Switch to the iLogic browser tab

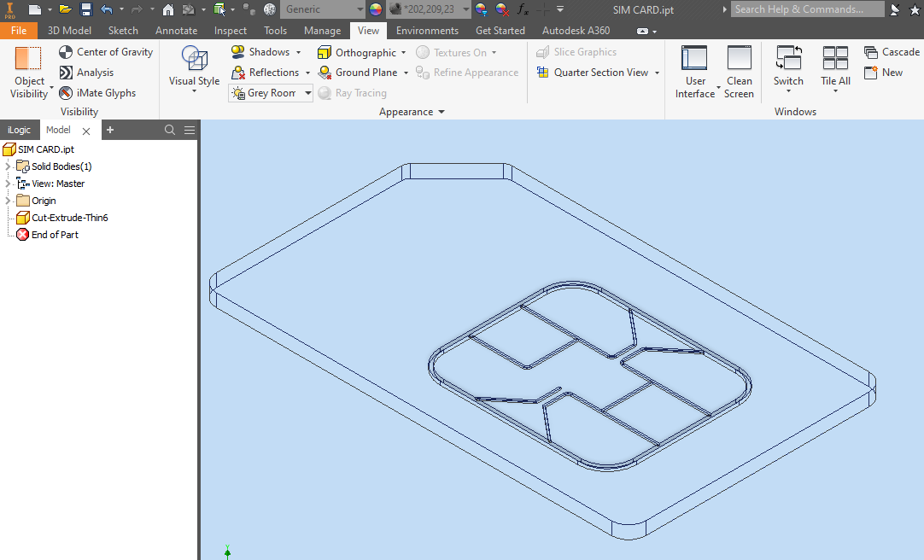20,130
